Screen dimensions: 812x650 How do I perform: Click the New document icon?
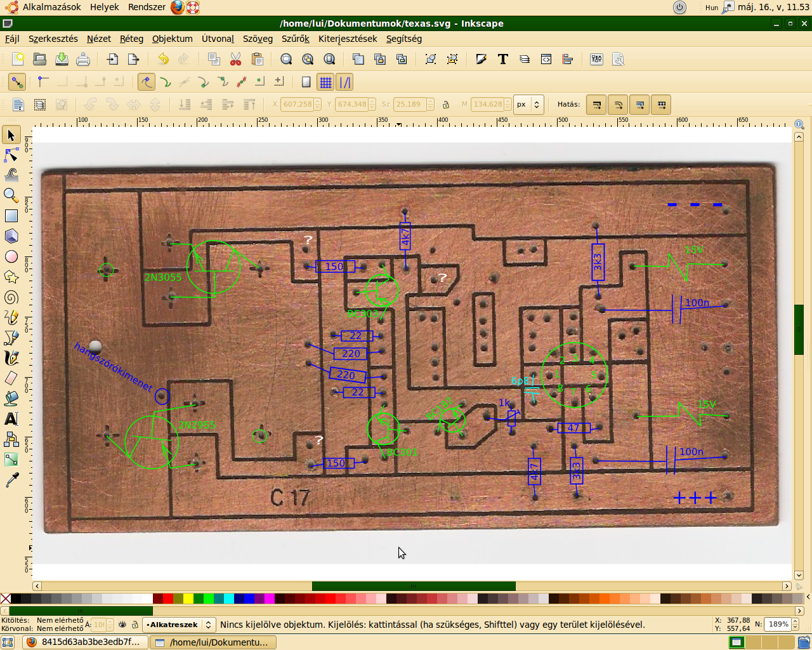click(18, 59)
